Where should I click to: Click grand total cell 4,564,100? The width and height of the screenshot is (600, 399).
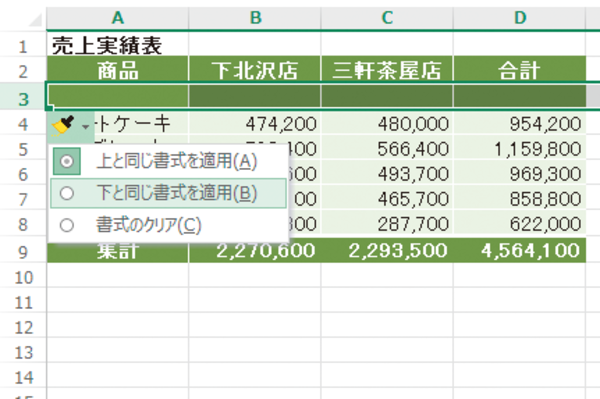(520, 250)
